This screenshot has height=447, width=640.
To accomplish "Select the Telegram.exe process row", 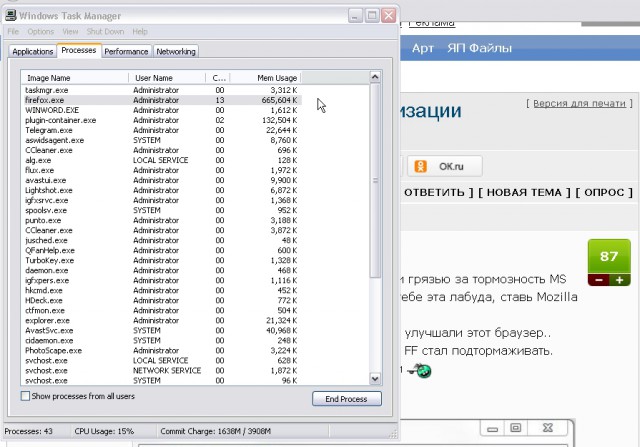I will click(x=162, y=130).
